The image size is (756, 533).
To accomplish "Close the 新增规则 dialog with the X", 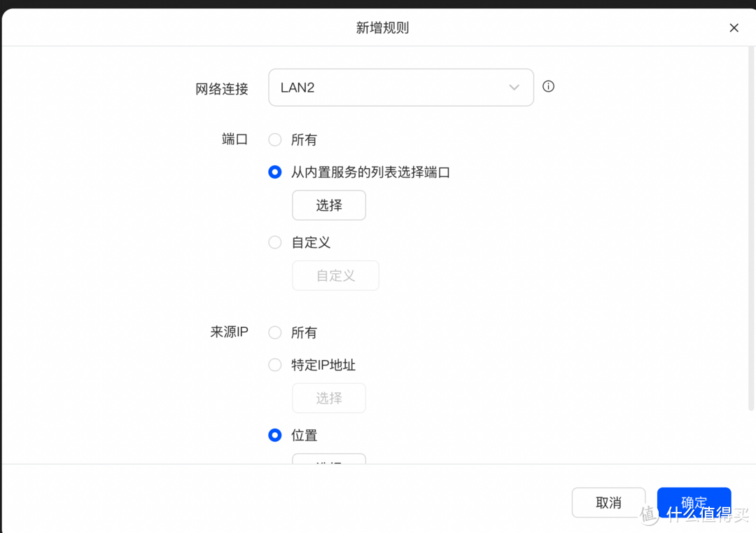I will coord(734,27).
